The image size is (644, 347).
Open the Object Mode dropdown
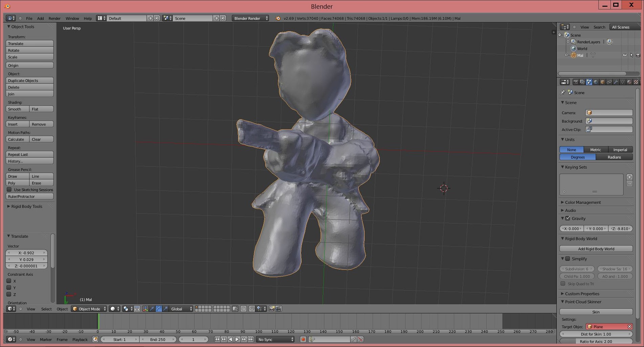tap(89, 309)
